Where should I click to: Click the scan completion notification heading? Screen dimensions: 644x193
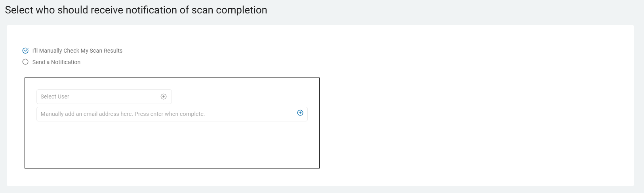136,10
